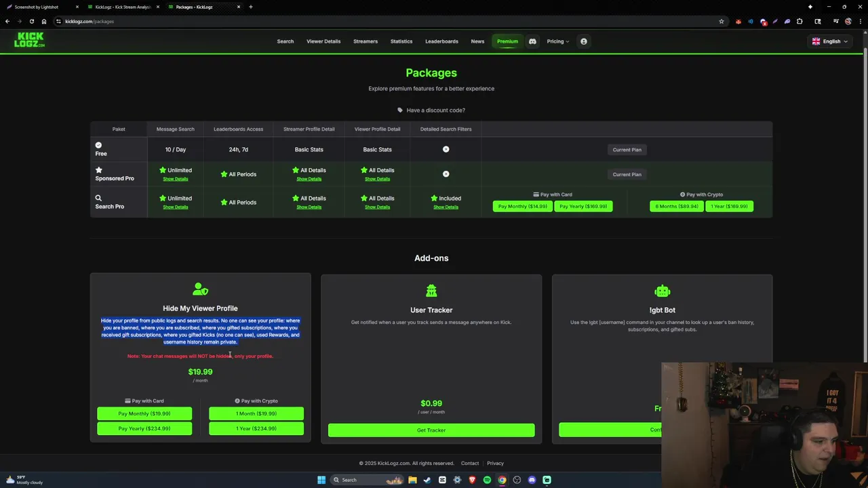Screen dimensions: 868x488
Task: Click Hide Profile Pay Monthly ($19.99)
Action: click(x=144, y=413)
